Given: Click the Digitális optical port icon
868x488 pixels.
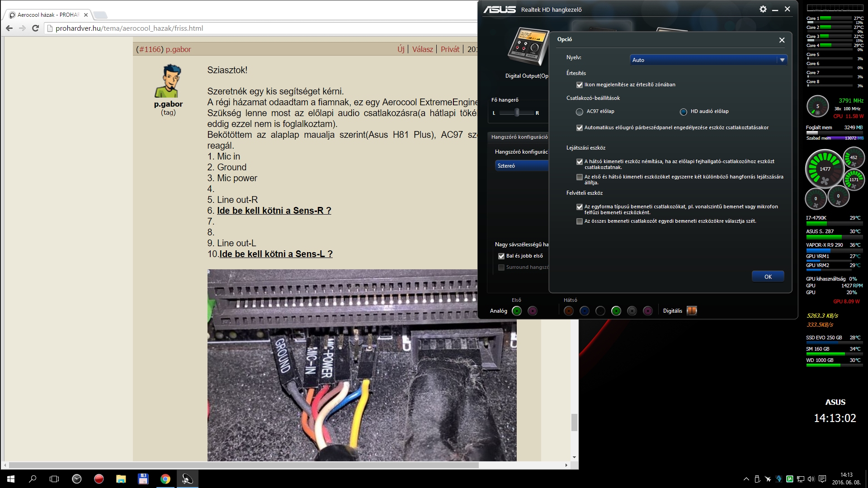Looking at the screenshot, I should 692,310.
